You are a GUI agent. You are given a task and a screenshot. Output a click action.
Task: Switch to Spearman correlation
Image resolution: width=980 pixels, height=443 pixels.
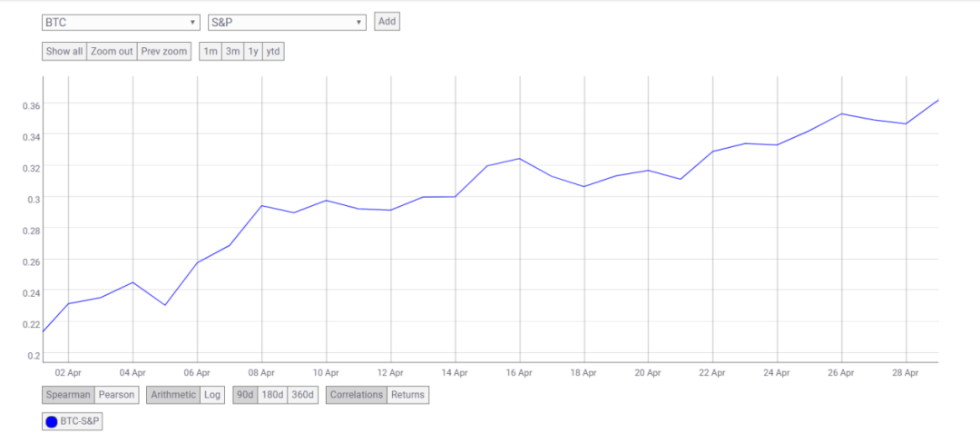[x=68, y=395]
